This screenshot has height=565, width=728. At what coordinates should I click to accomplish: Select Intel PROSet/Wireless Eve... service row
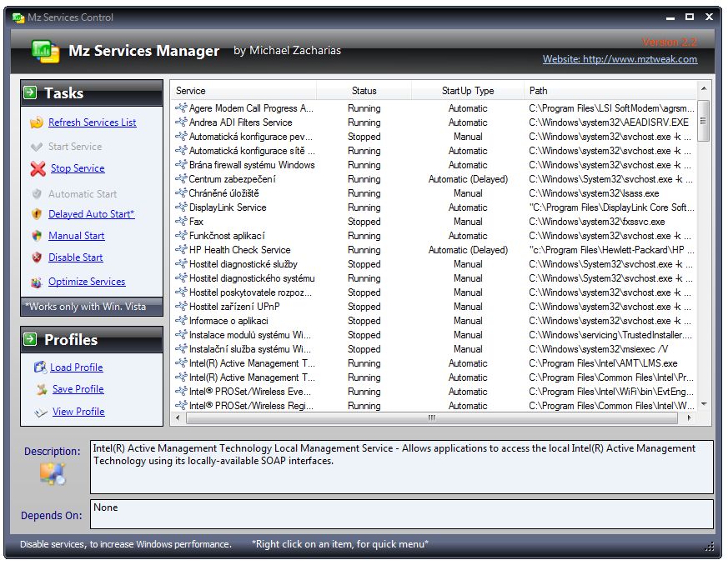point(434,392)
